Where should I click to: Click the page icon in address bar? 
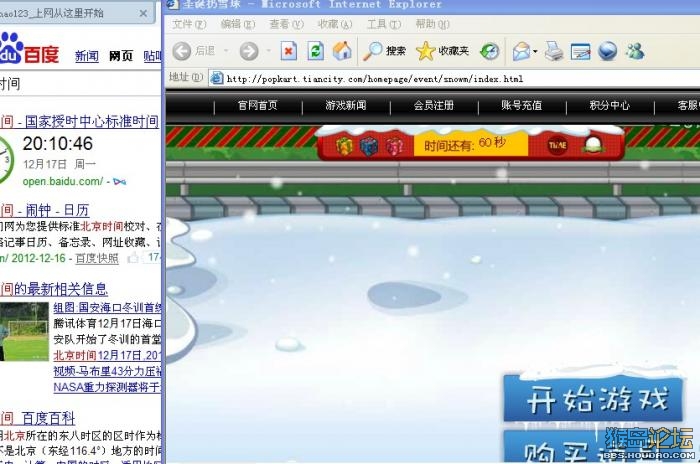point(217,79)
